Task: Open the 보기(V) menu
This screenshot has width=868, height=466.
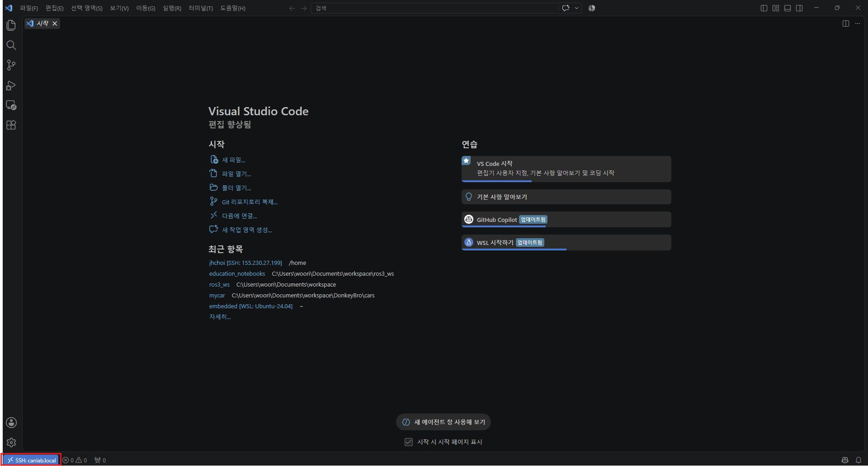Action: coord(119,8)
